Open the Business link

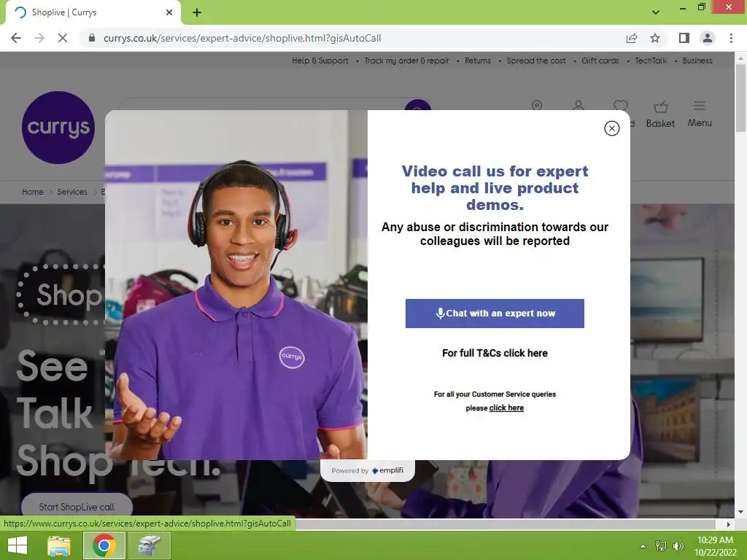point(697,61)
